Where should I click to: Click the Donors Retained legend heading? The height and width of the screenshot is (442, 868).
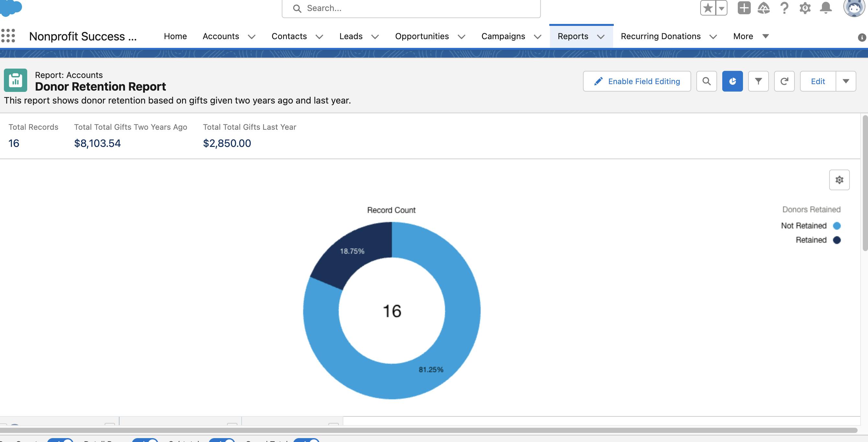811,209
